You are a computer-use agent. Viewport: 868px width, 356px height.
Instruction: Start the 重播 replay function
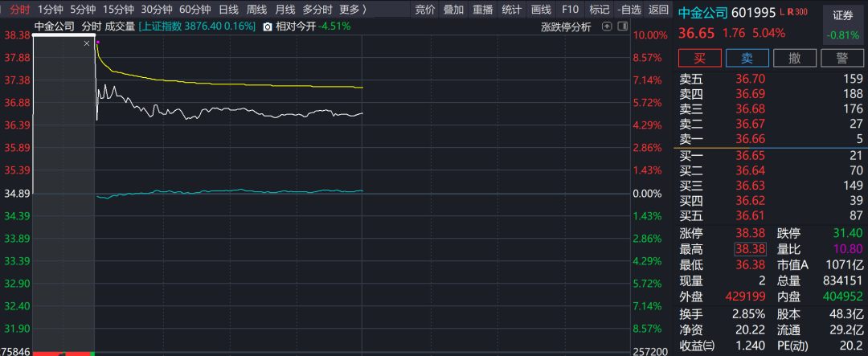pyautogui.click(x=483, y=10)
